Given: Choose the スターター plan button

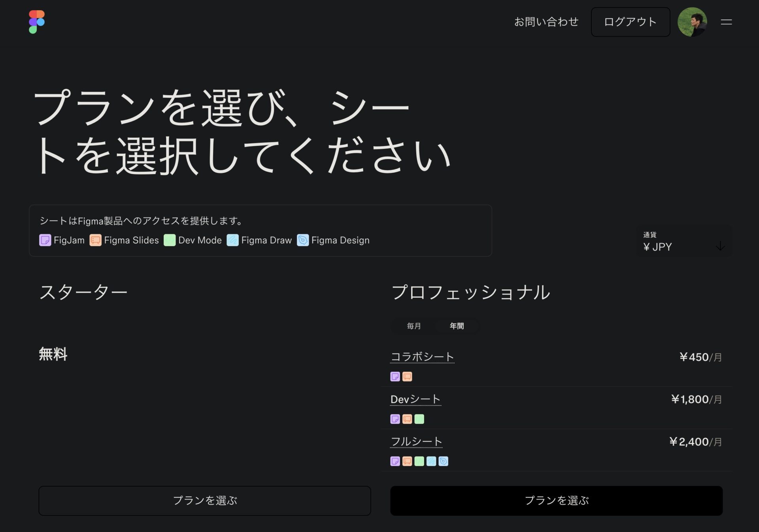Looking at the screenshot, I should click(x=205, y=500).
